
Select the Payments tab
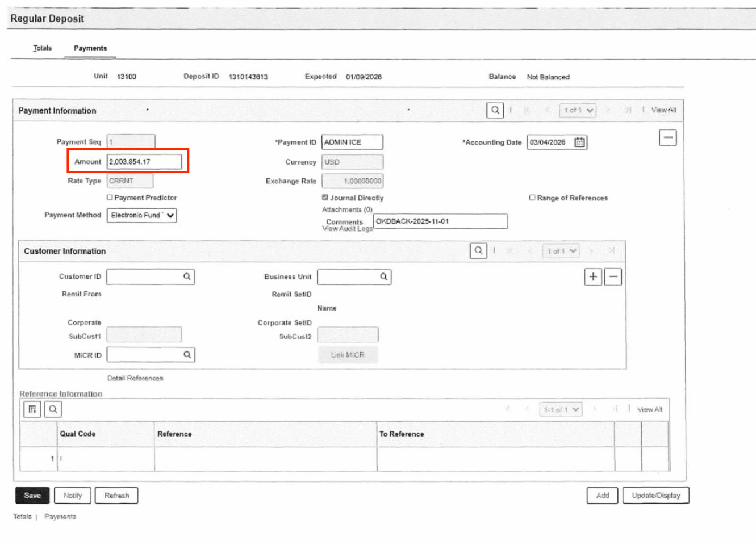point(90,48)
